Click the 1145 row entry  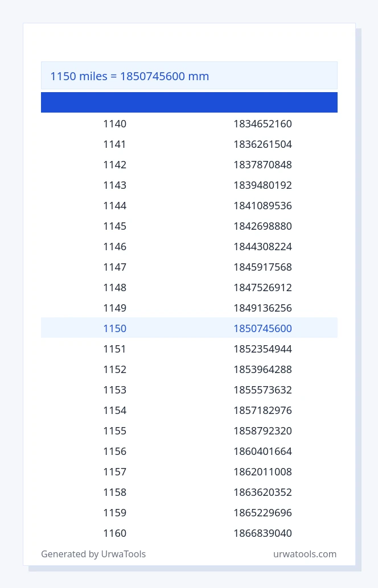coord(115,226)
